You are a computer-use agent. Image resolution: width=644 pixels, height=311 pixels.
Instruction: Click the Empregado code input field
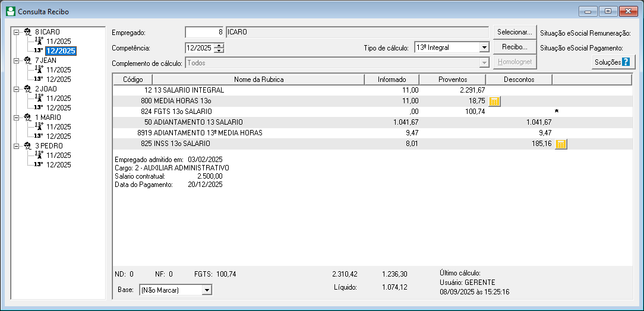pyautogui.click(x=204, y=32)
